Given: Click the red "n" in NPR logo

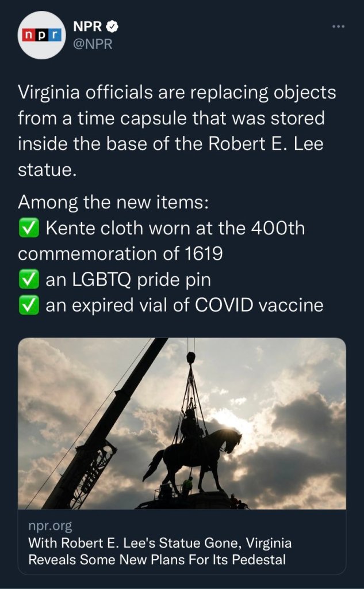Looking at the screenshot, I should (28, 35).
